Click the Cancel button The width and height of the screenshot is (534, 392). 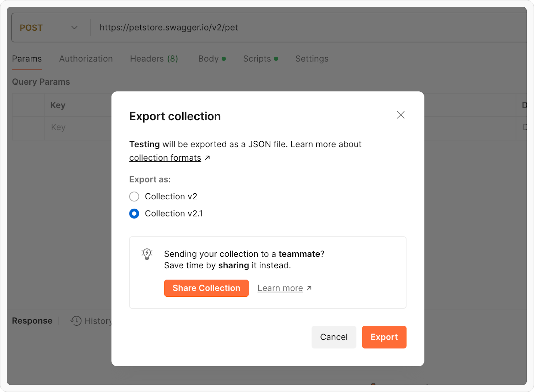tap(334, 337)
